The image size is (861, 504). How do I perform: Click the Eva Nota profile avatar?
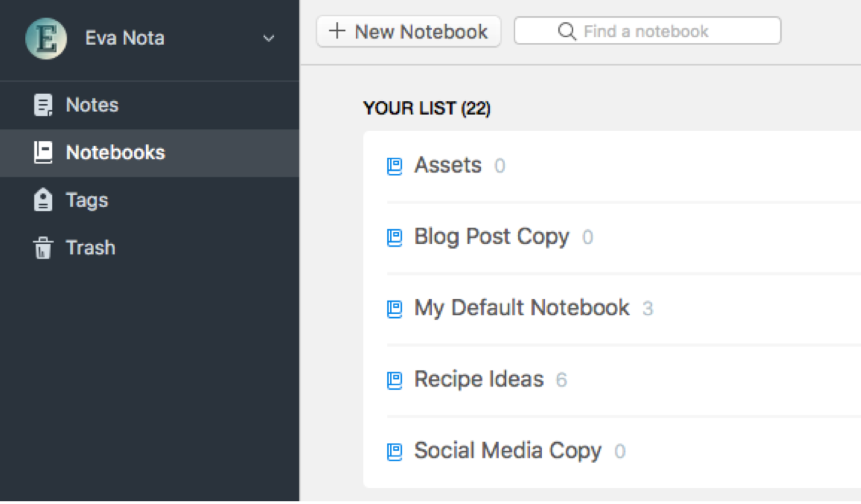[x=46, y=38]
